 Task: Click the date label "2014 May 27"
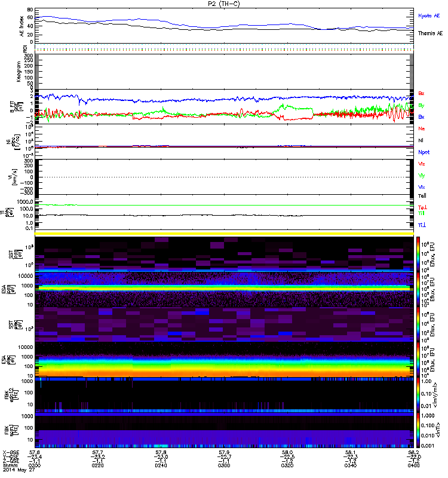tap(19, 470)
